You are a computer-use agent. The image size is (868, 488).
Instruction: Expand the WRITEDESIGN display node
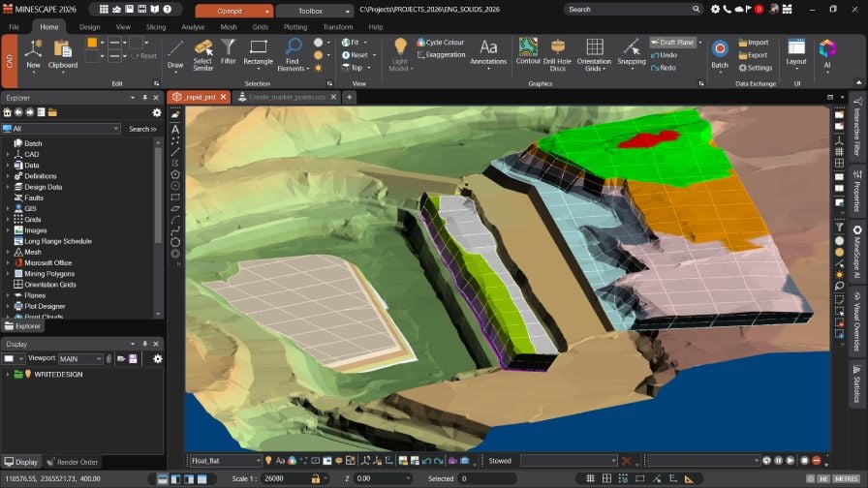pyautogui.click(x=8, y=375)
